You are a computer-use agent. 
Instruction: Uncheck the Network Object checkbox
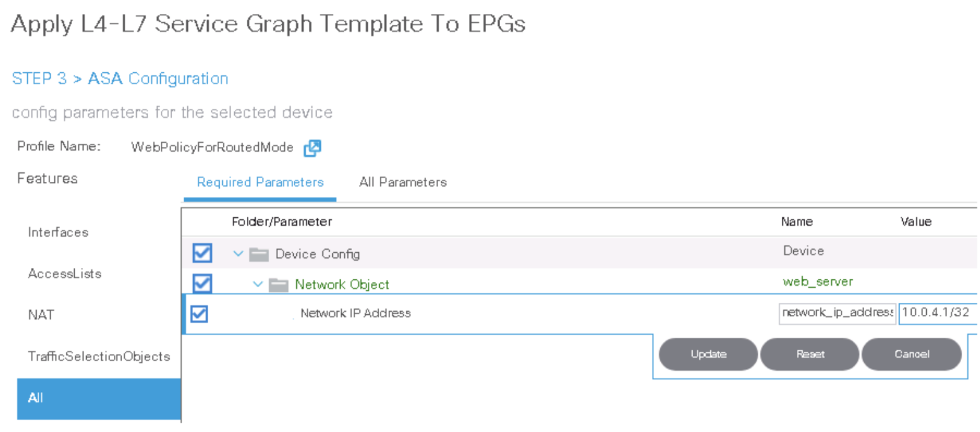pos(202,283)
